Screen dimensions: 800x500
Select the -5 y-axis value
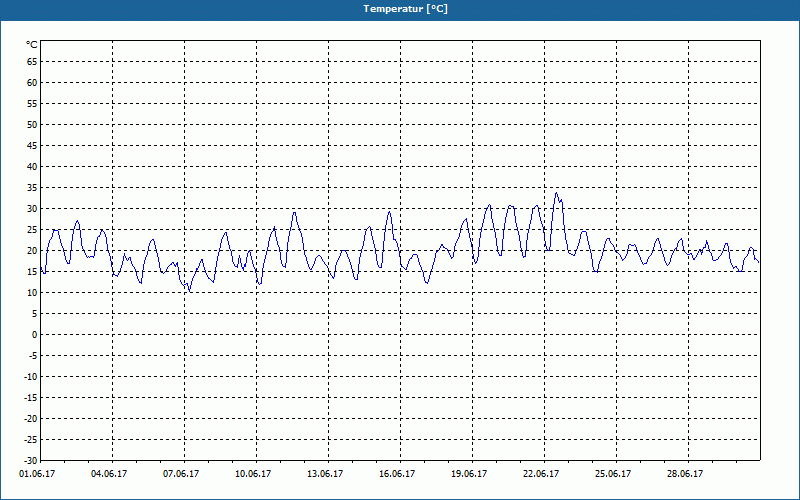(33, 356)
